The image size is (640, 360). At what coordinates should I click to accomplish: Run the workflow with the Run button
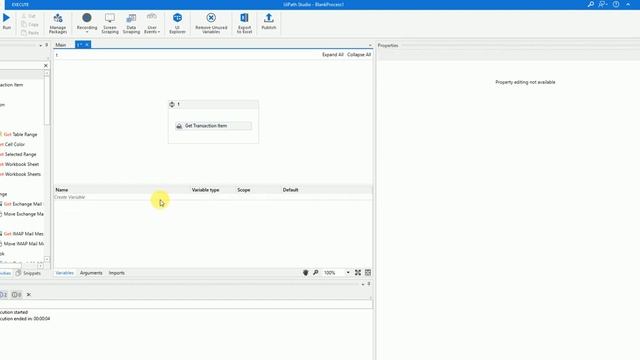(6, 21)
